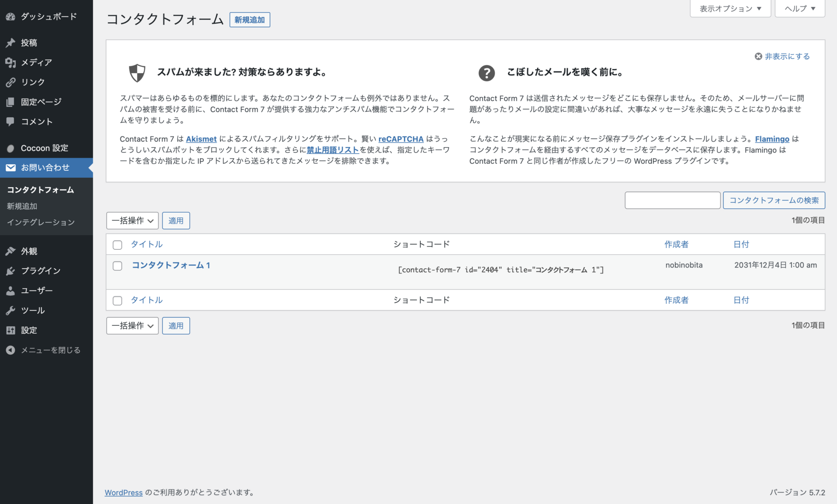Viewport: 837px width, 504px height.
Task: Click the paintbrush icon beside 外観
Action: [x=10, y=251]
